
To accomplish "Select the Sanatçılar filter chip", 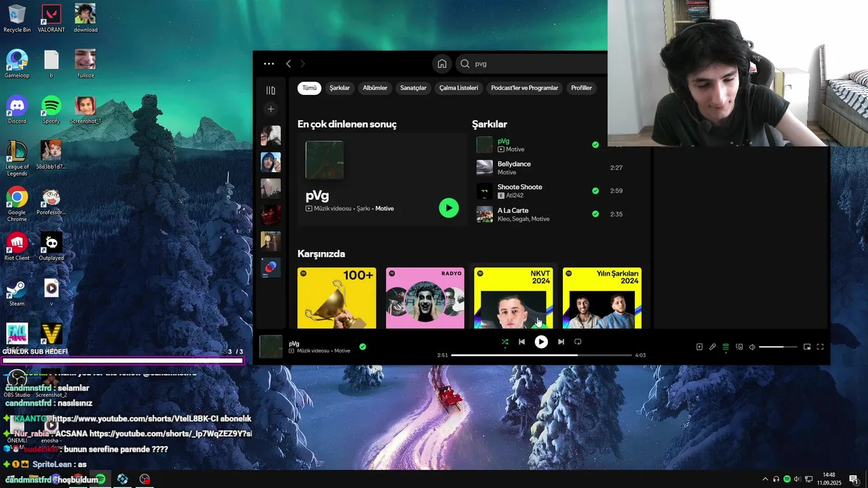I will (413, 88).
